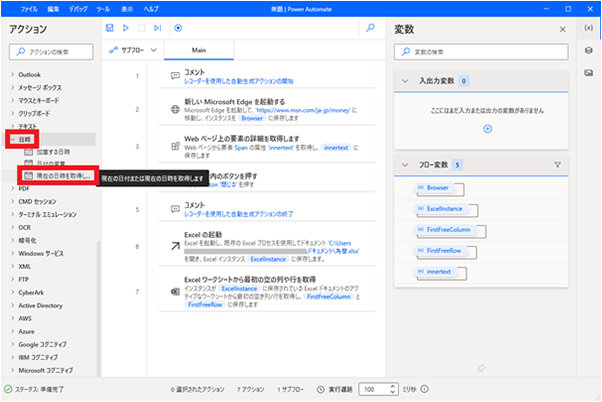The height and width of the screenshot is (402, 602).
Task: Open the ツール menu
Action: [x=103, y=9]
